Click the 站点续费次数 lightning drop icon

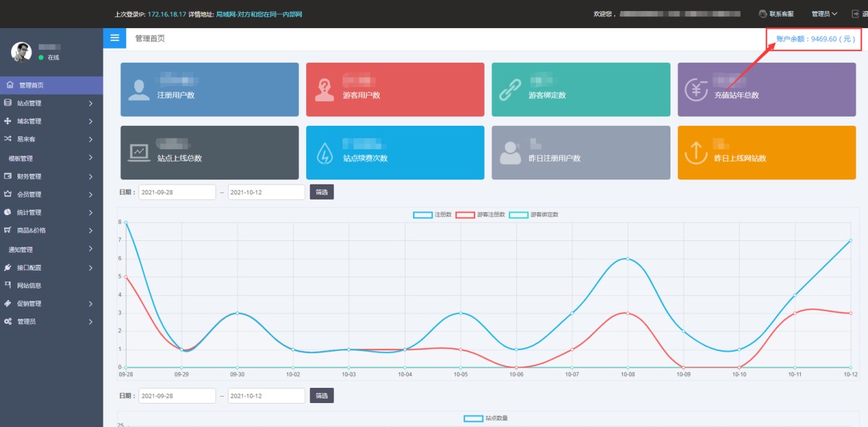click(x=325, y=153)
